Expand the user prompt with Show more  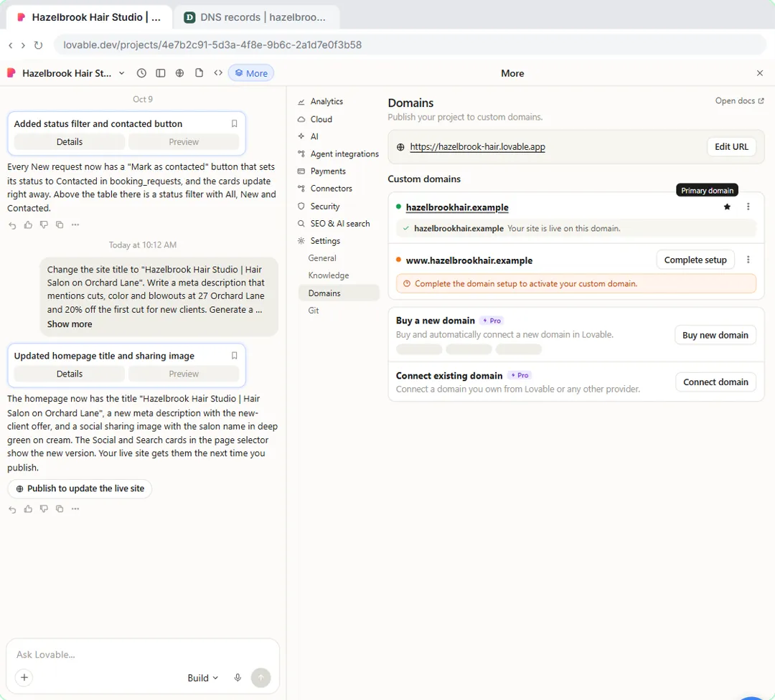(70, 324)
